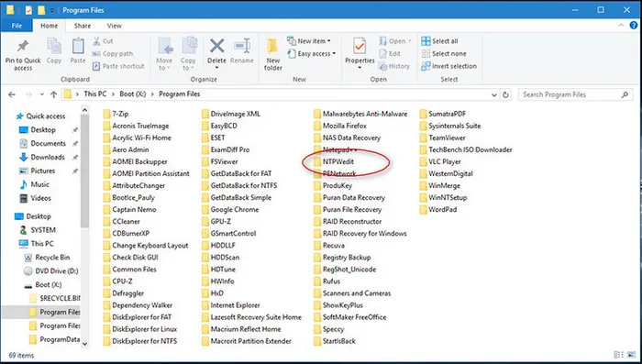The width and height of the screenshot is (642, 364).
Task: Select Videos in the navigation pane
Action: [x=41, y=198]
